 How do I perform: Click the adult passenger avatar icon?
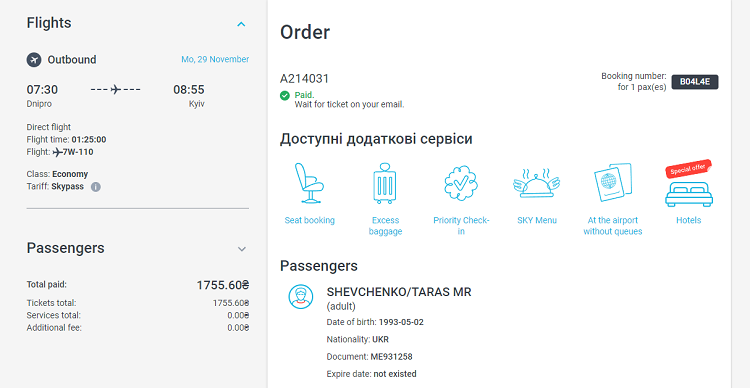301,296
